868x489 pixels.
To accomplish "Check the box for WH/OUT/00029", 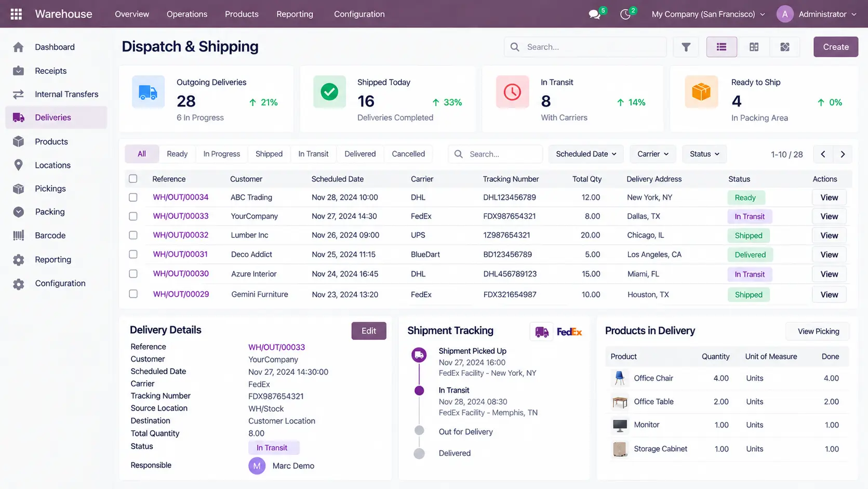I will click(133, 294).
